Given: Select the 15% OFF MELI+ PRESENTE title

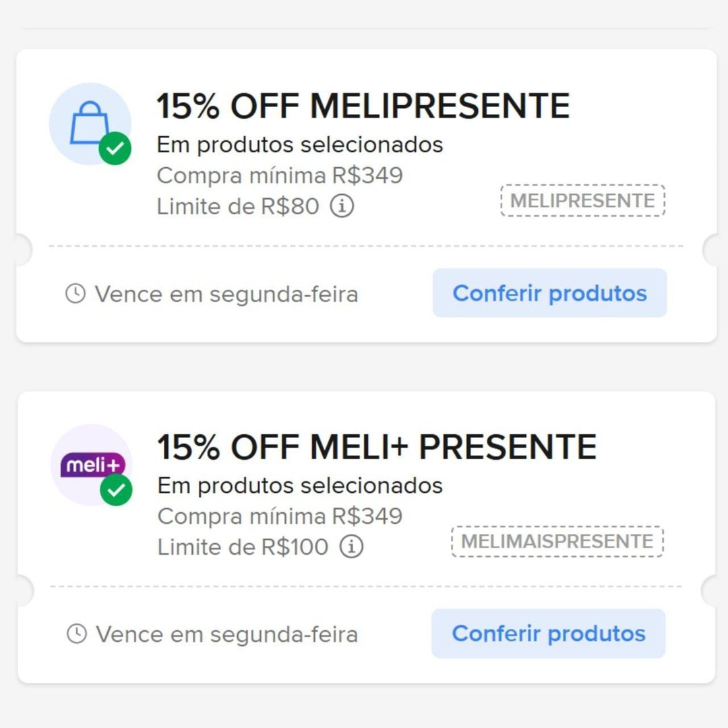Looking at the screenshot, I should click(377, 446).
